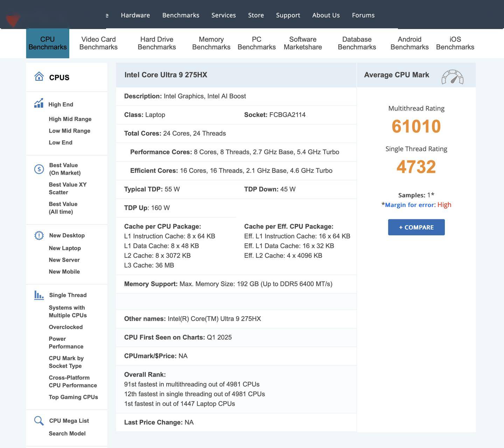Open the Search Model link
Viewport: 504px width, 448px height.
coord(67,433)
